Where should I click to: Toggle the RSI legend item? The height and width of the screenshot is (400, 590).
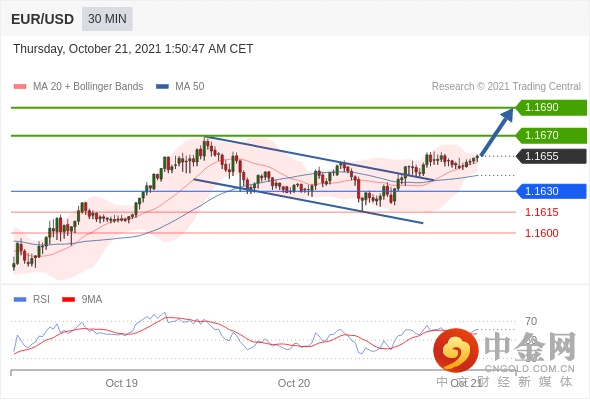tap(32, 300)
